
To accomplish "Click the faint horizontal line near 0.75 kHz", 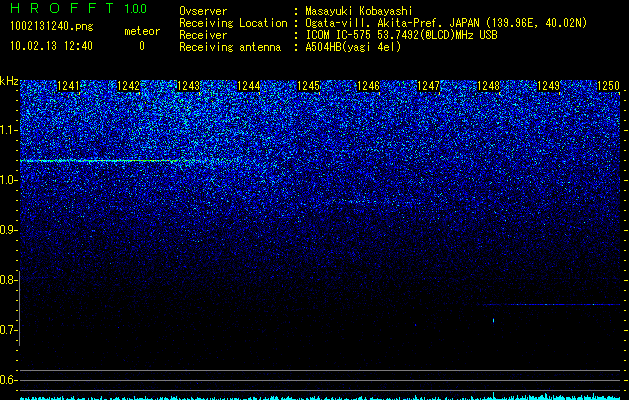I will pos(552,305).
